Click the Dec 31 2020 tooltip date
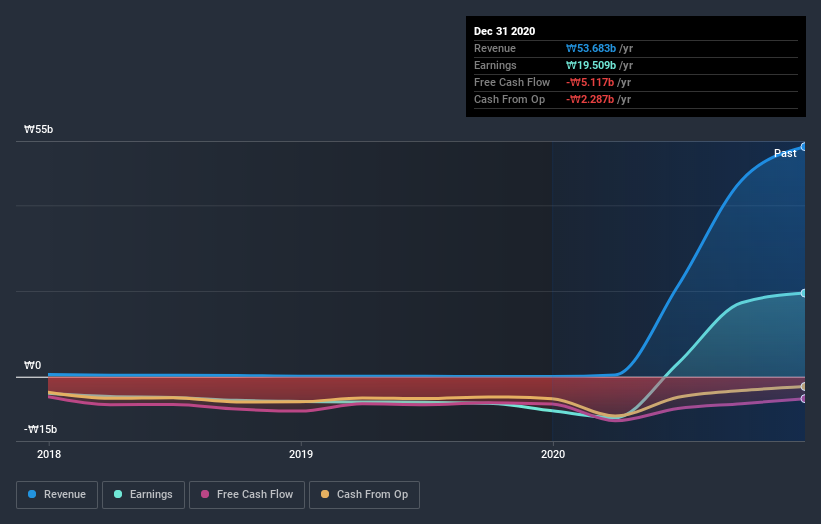 pyautogui.click(x=504, y=31)
